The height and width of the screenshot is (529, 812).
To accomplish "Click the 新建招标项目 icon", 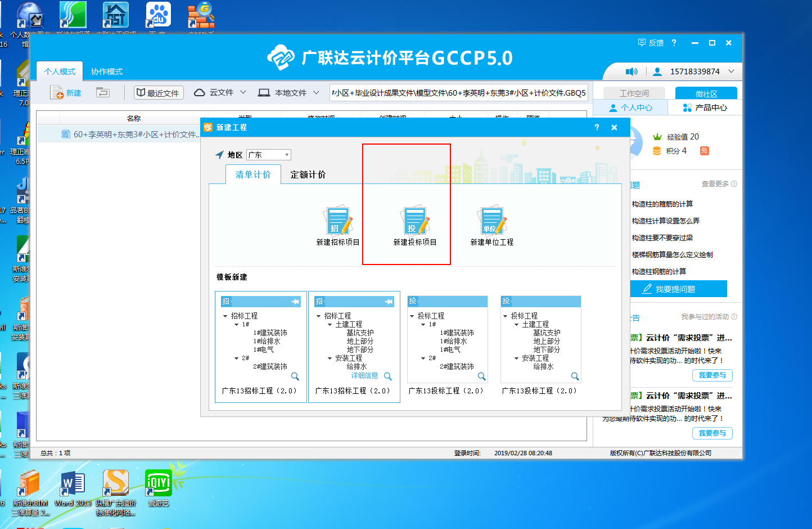I will (x=338, y=220).
